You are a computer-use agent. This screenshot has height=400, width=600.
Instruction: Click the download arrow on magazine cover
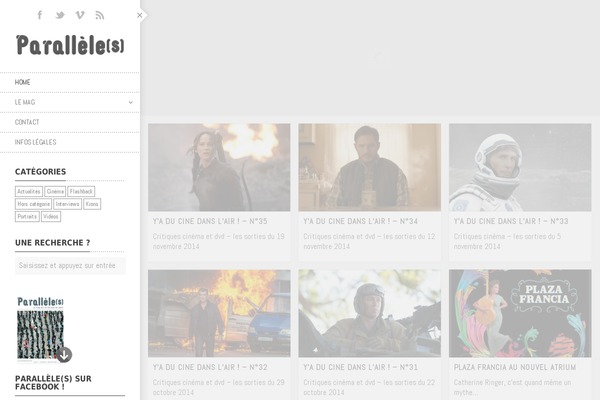64,355
